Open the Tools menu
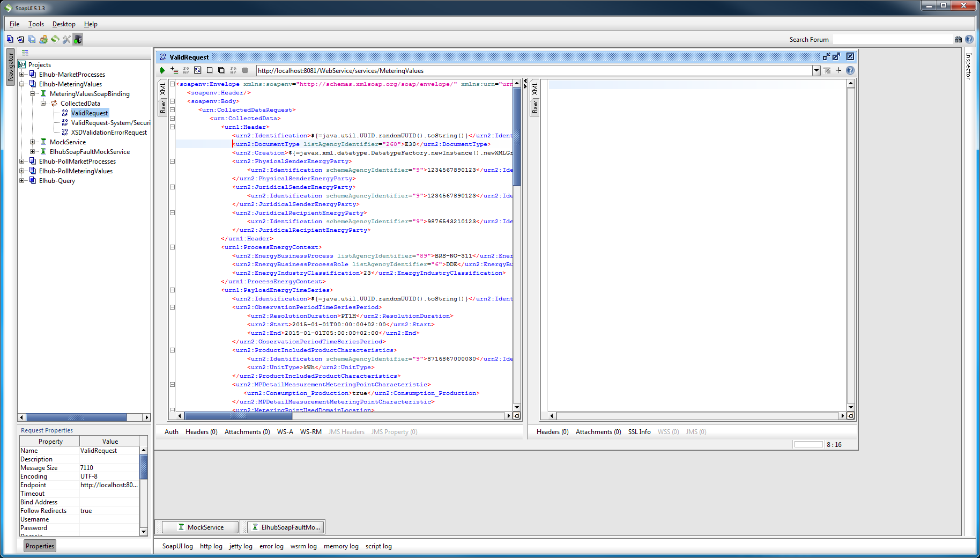Viewport: 980px width, 558px height. pyautogui.click(x=36, y=24)
